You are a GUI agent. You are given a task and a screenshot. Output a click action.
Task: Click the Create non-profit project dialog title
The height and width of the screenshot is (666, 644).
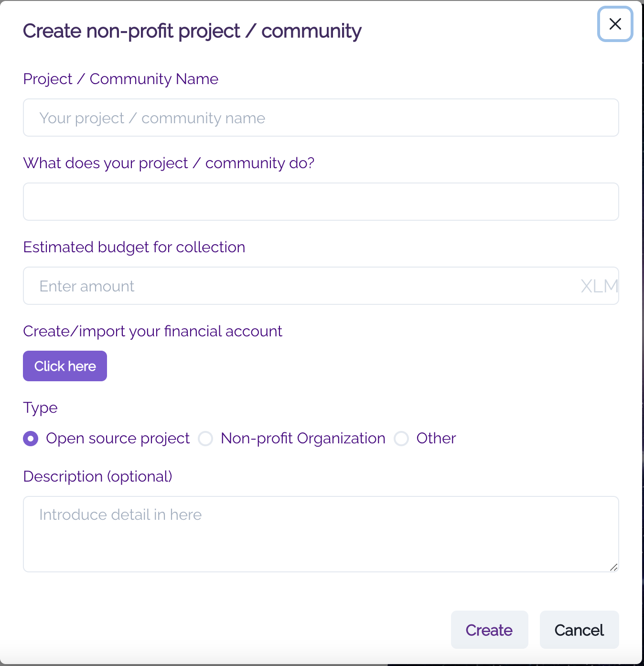point(192,31)
